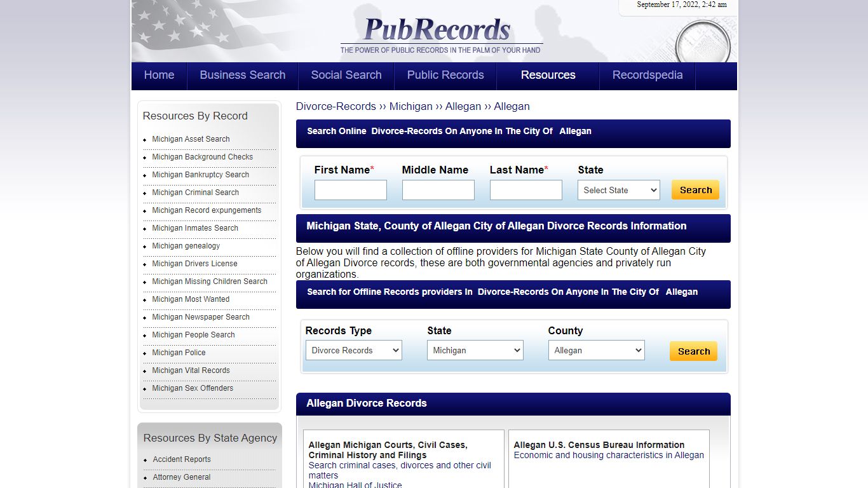Open Michigan Vital Records link
Screen dimensions: 868x488
point(191,370)
